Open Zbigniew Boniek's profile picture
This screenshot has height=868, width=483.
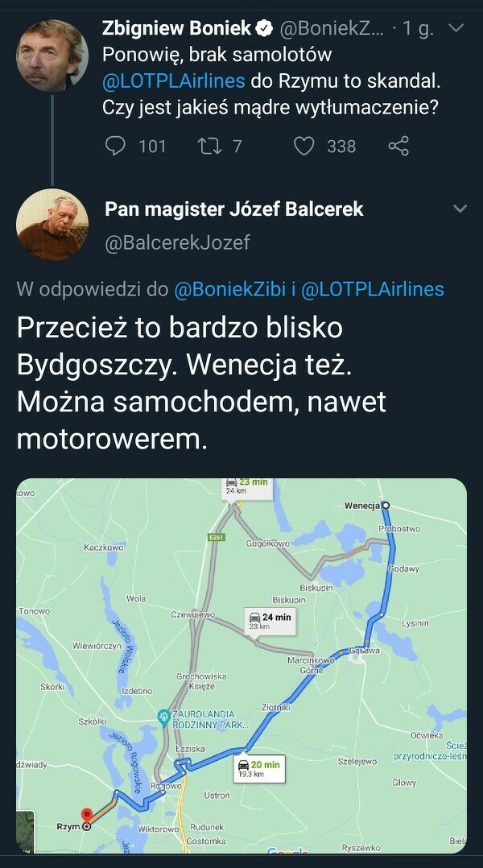(x=52, y=56)
